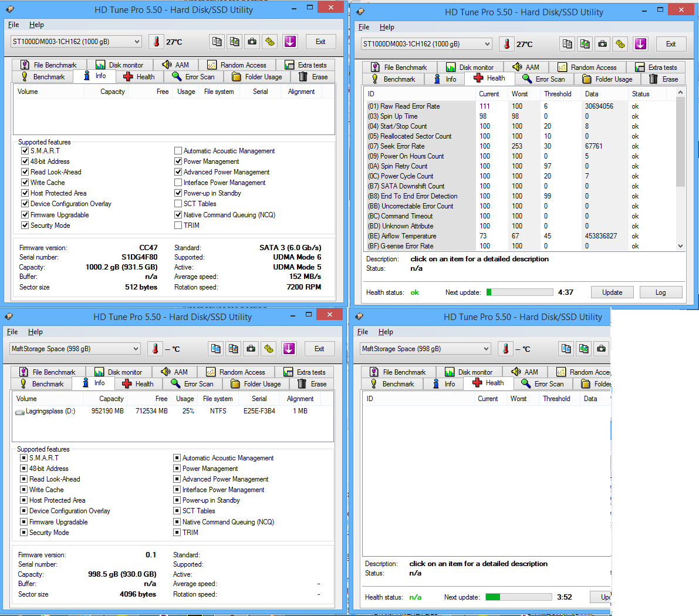Viewport: 699px width, 616px height.
Task: Click thermometer icon in top-right Health window
Action: [x=506, y=44]
